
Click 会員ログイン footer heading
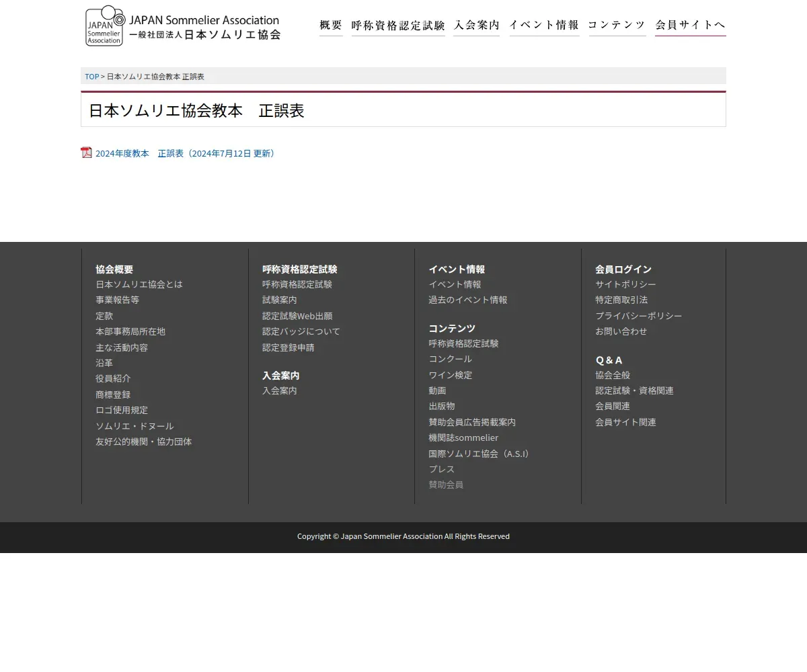tap(623, 269)
